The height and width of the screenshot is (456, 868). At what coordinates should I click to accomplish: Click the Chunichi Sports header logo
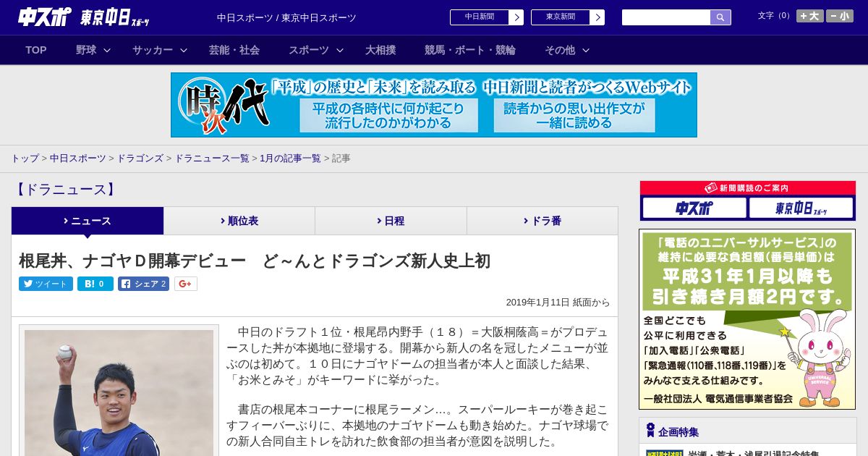(45, 17)
